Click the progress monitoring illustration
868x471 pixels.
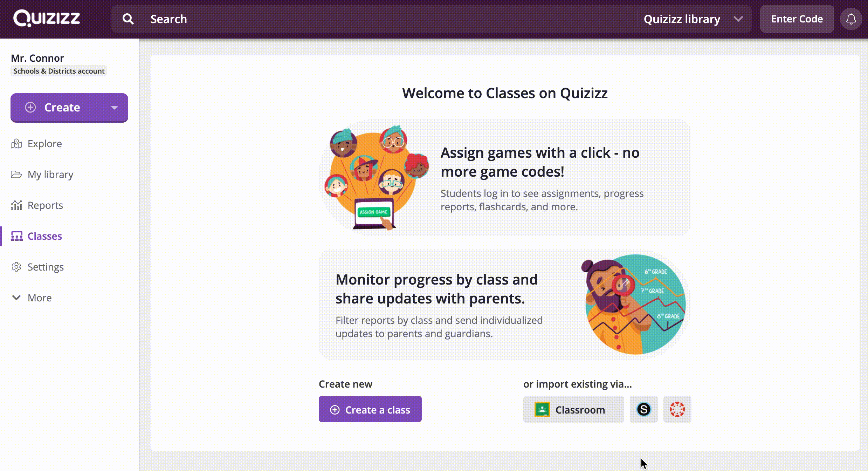coord(634,304)
